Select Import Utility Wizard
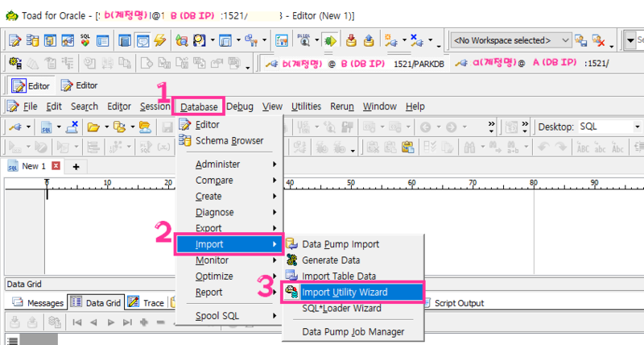This screenshot has height=345, width=644. pos(353,293)
